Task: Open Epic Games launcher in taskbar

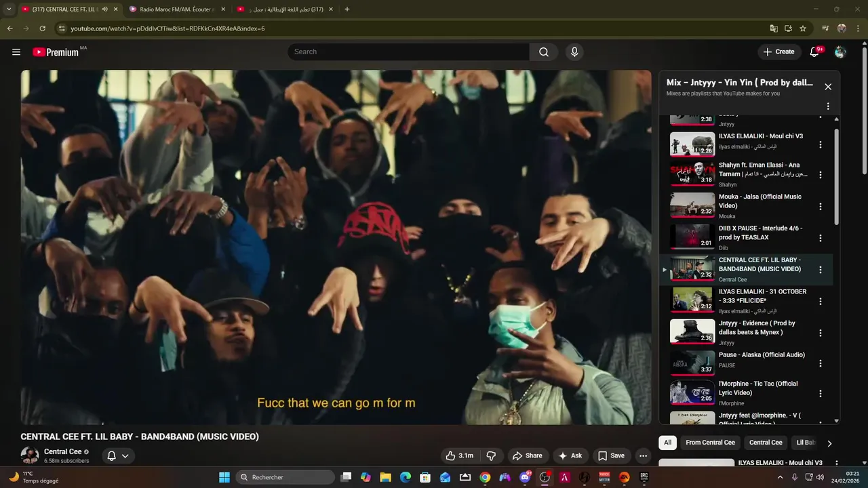Action: (644, 477)
